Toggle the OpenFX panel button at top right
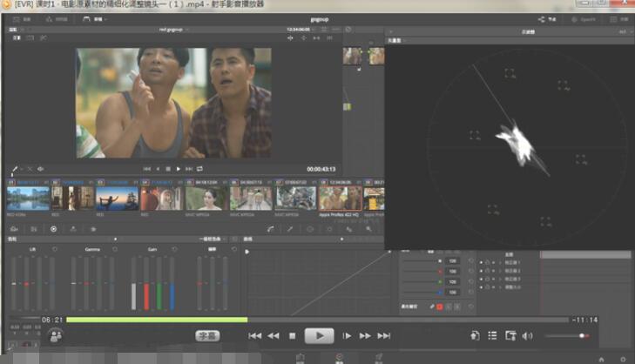 [584, 19]
